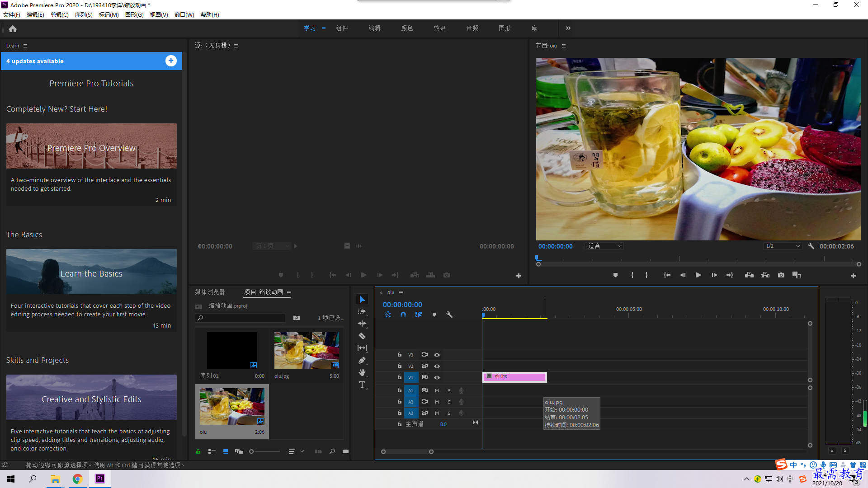Open the Premiere Pro Overview tutorial
Viewport: 868px width, 488px height.
(91, 146)
